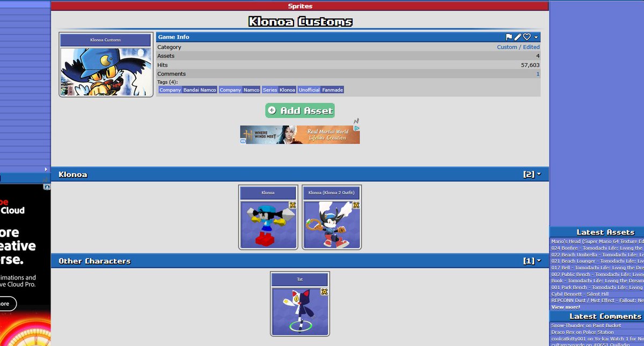This screenshot has width=644, height=346.
Task: Click the ad provider icon above banner ad
Action: (x=356, y=121)
